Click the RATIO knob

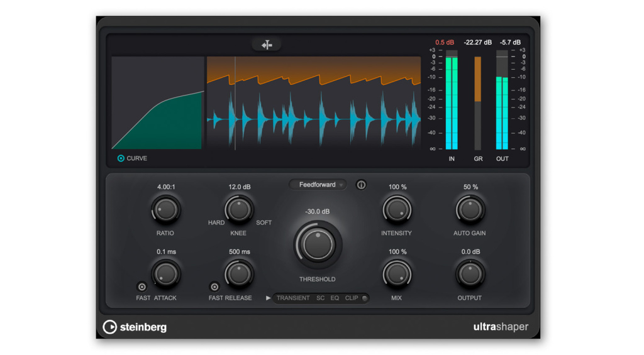tap(165, 210)
